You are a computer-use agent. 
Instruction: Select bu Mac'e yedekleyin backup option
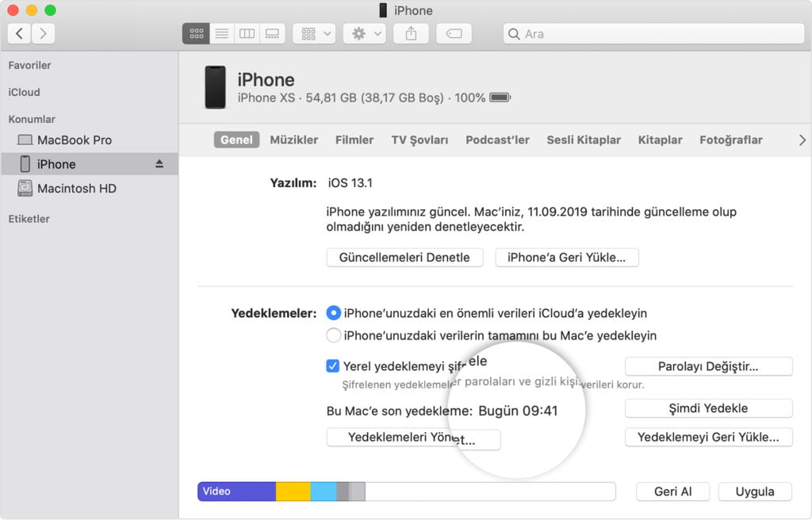(334, 335)
